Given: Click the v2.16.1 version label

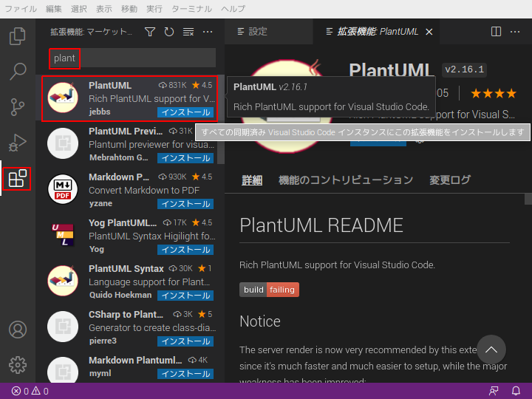Looking at the screenshot, I should click(465, 70).
